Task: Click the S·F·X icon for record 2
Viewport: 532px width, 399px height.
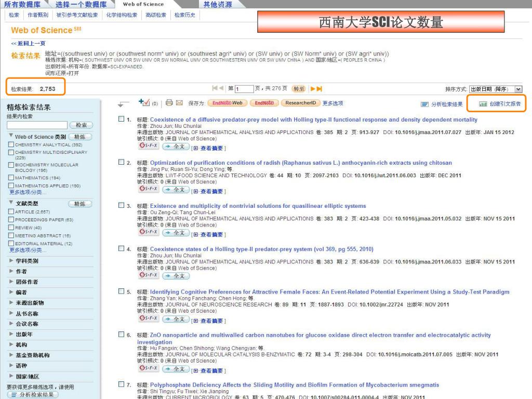Action: coord(149,189)
